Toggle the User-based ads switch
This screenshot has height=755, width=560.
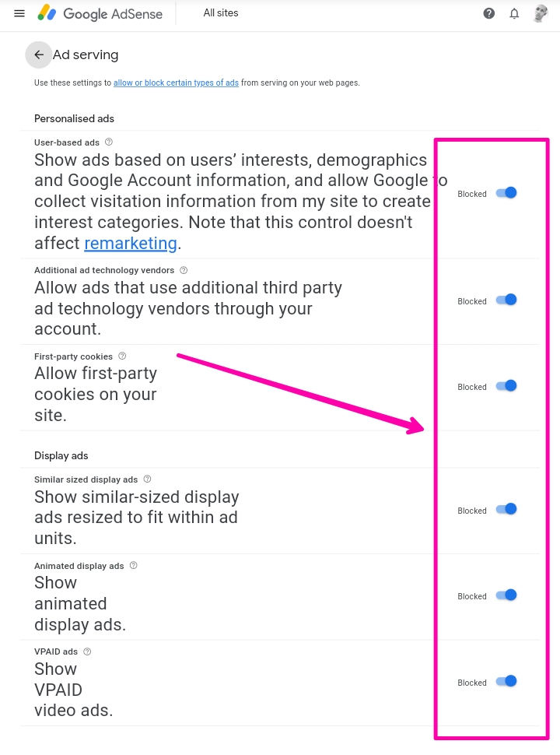(x=506, y=193)
